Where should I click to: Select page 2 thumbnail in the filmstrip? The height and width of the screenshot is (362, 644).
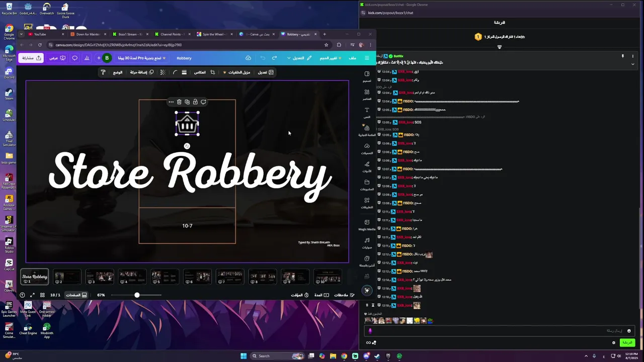pos(67,277)
